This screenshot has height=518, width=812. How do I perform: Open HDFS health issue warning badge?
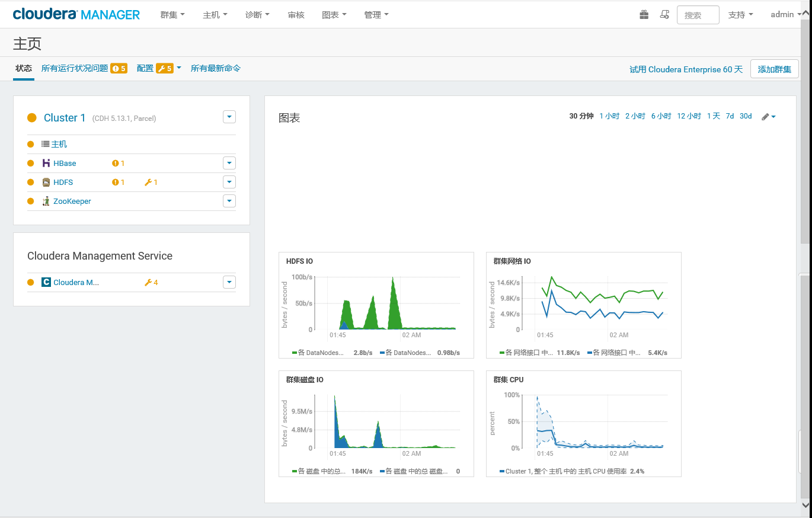tap(119, 183)
